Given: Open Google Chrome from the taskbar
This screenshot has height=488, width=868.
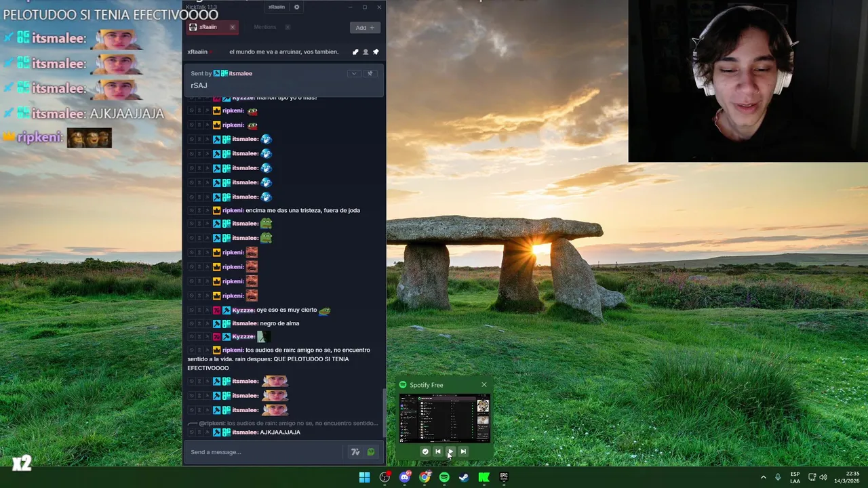Looking at the screenshot, I should (x=425, y=477).
